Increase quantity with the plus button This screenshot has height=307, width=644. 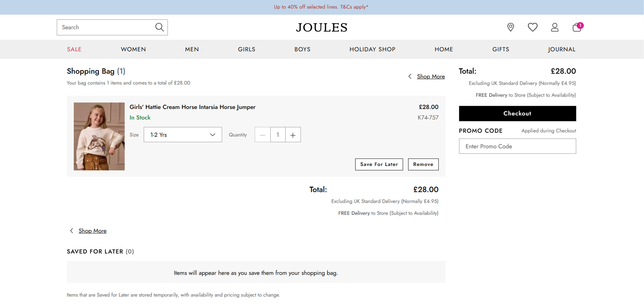click(293, 135)
